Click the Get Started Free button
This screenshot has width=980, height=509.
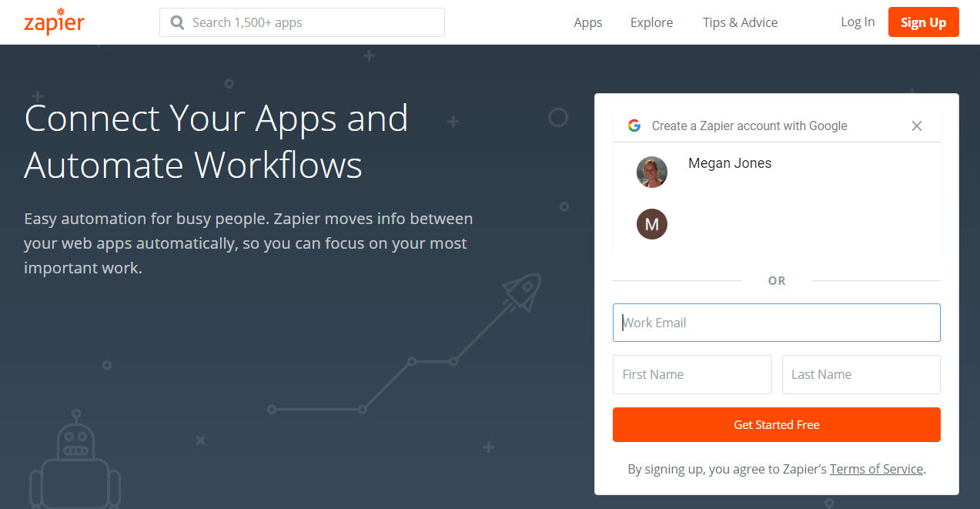pyautogui.click(x=776, y=424)
